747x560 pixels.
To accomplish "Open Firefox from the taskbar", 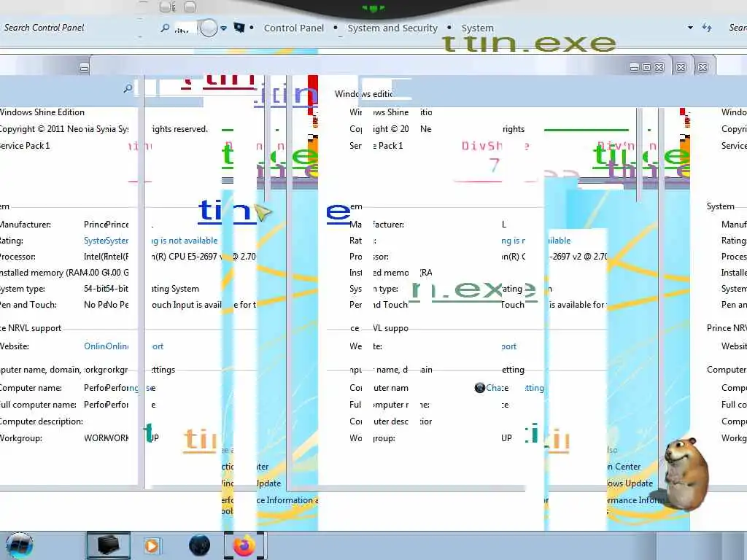I will 244,545.
